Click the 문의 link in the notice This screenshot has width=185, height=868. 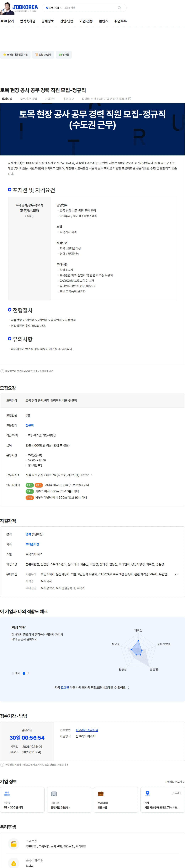click(x=42, y=371)
